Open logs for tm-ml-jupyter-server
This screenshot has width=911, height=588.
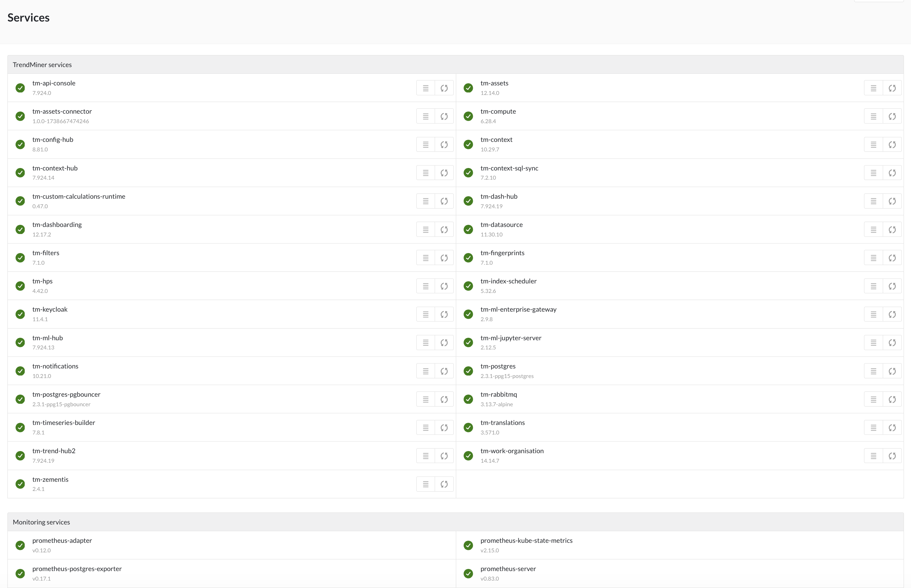click(x=873, y=343)
